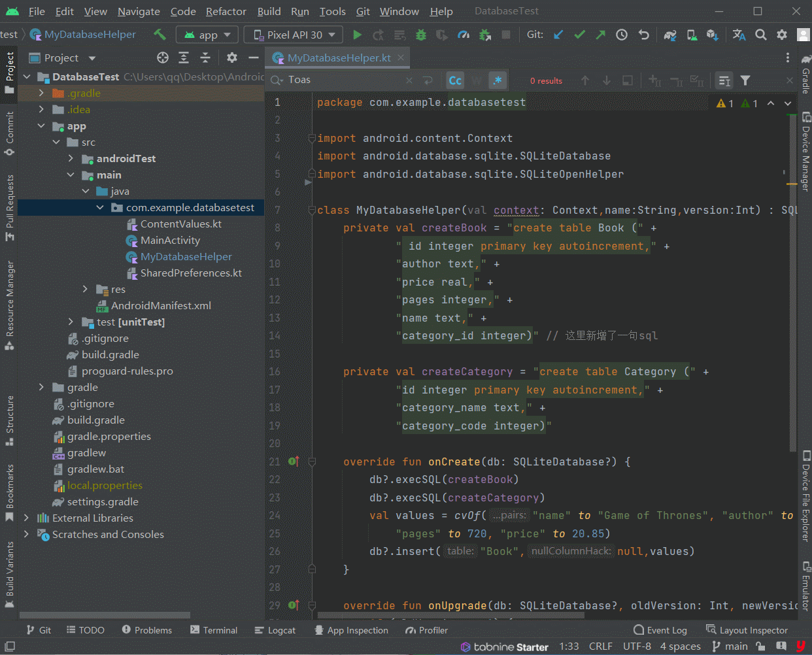Screen dimensions: 812x655
Task: Expand the res folder in project tree
Action: [x=85, y=289]
